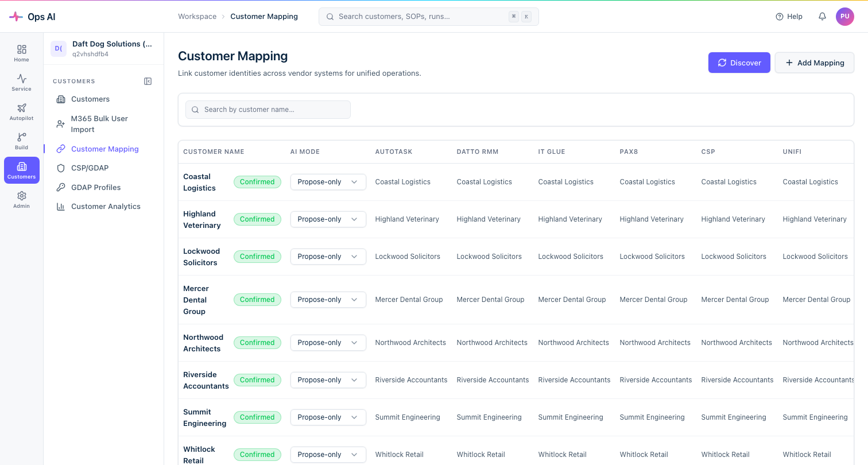This screenshot has width=868, height=465.
Task: Click the Northwood Architects customer name
Action: point(203,343)
